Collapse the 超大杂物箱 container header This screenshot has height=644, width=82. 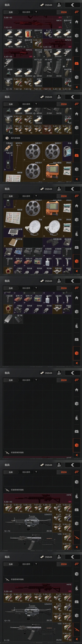(x=15, y=138)
